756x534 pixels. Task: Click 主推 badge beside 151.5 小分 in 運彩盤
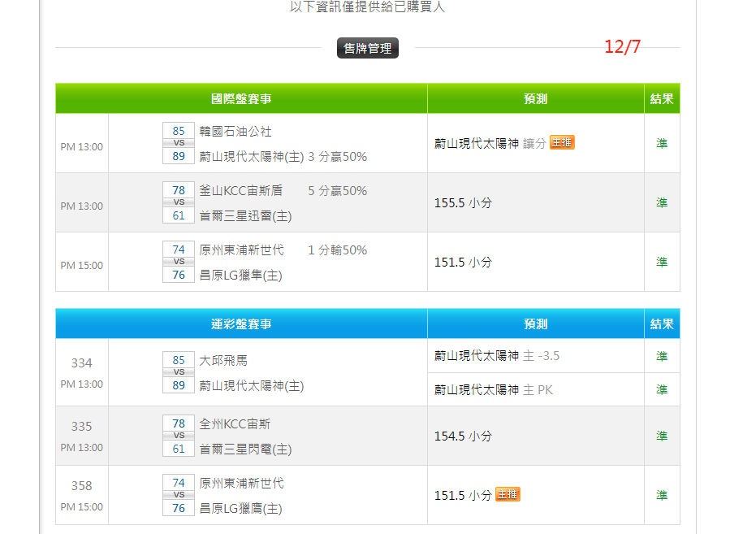click(508, 494)
